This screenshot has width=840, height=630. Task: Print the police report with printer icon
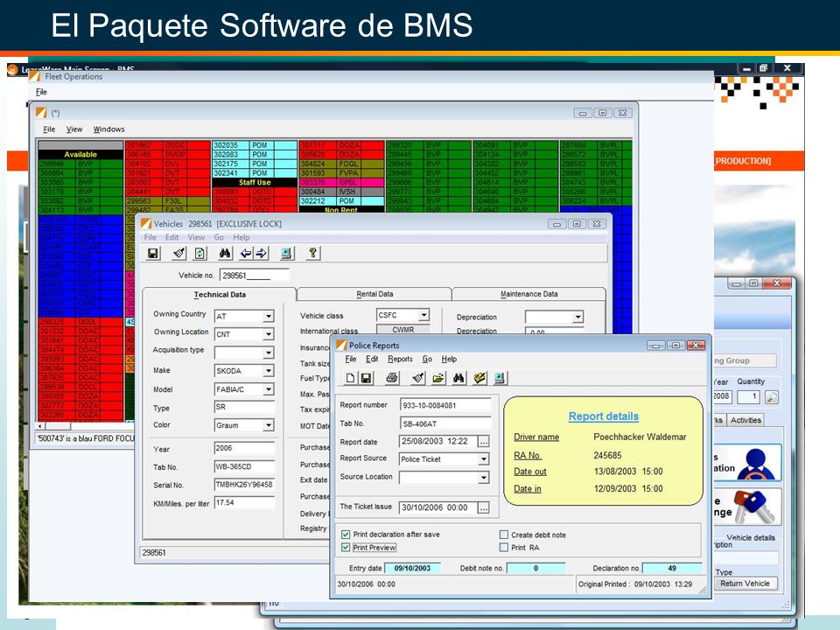[x=392, y=378]
